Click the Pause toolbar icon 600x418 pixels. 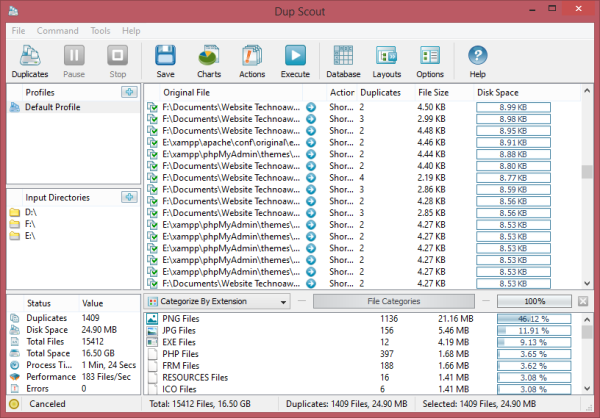pos(74,56)
